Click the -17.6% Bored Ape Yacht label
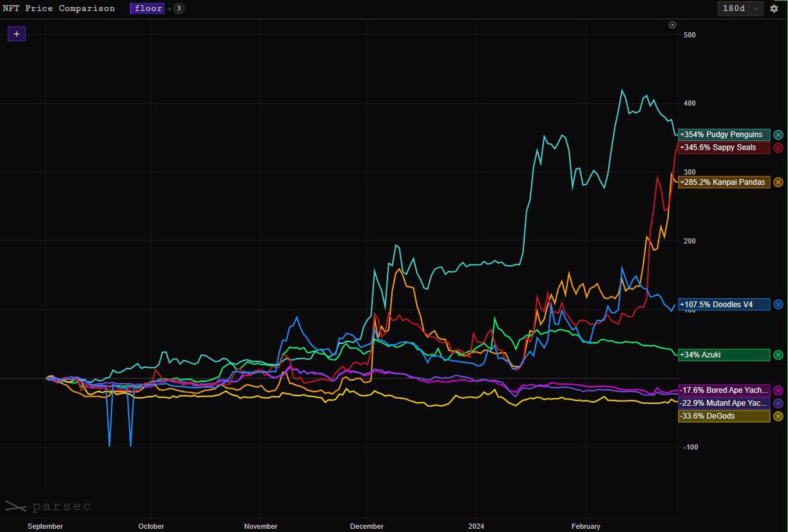 tap(724, 391)
